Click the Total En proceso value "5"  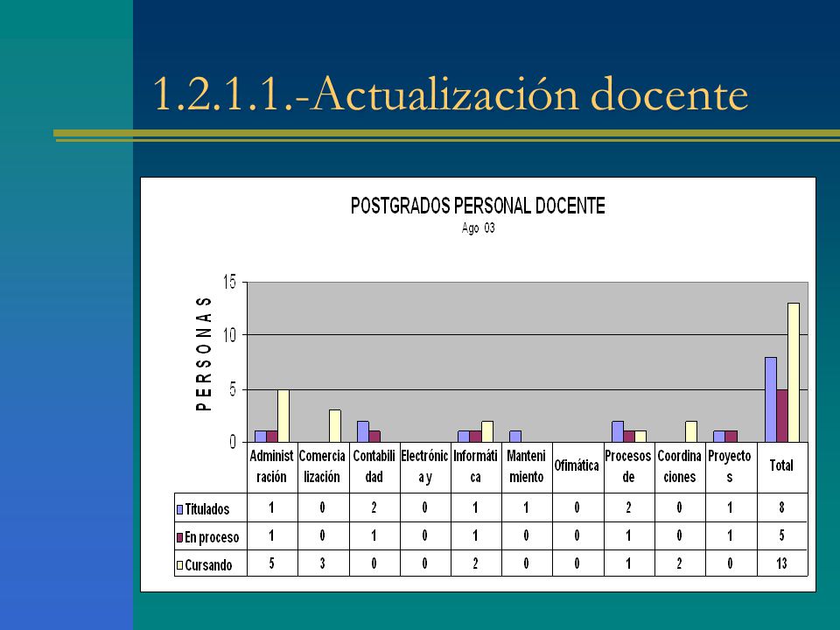781,535
